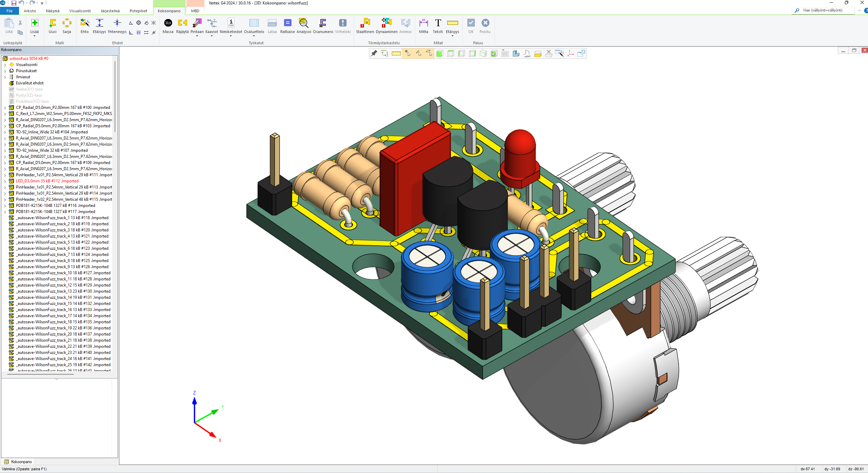The image size is (868, 473).
Task: Expand the Visualisointi tree node
Action: pos(5,65)
